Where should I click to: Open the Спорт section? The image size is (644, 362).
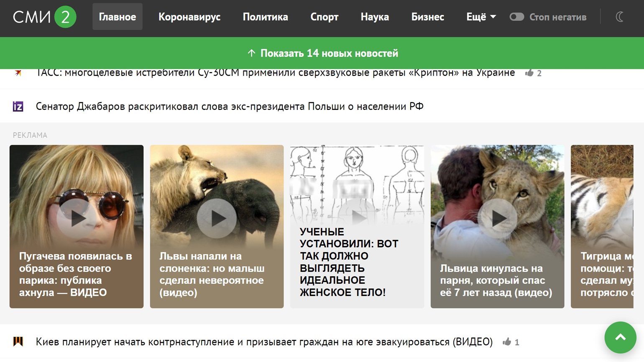[x=325, y=17]
